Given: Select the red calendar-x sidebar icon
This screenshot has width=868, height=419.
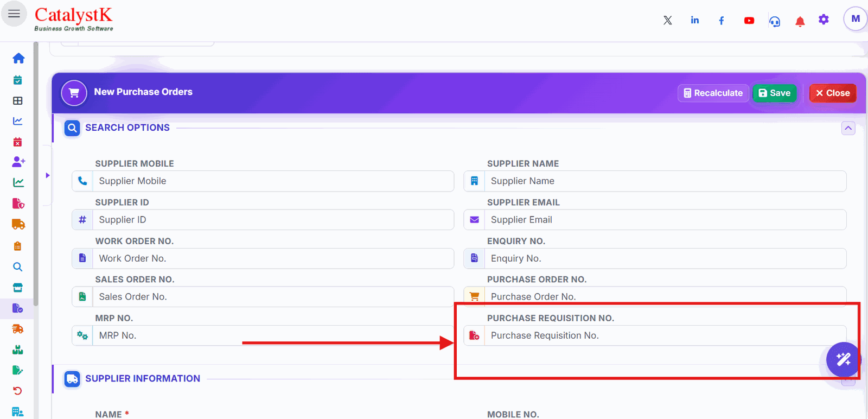Looking at the screenshot, I should coord(18,142).
